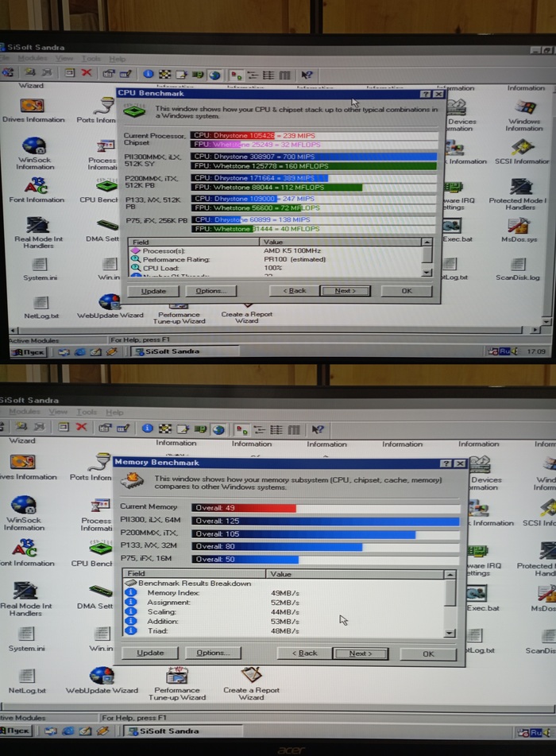Click Options... in the CPU Benchmark dialog
This screenshot has width=556, height=756.
pos(210,291)
